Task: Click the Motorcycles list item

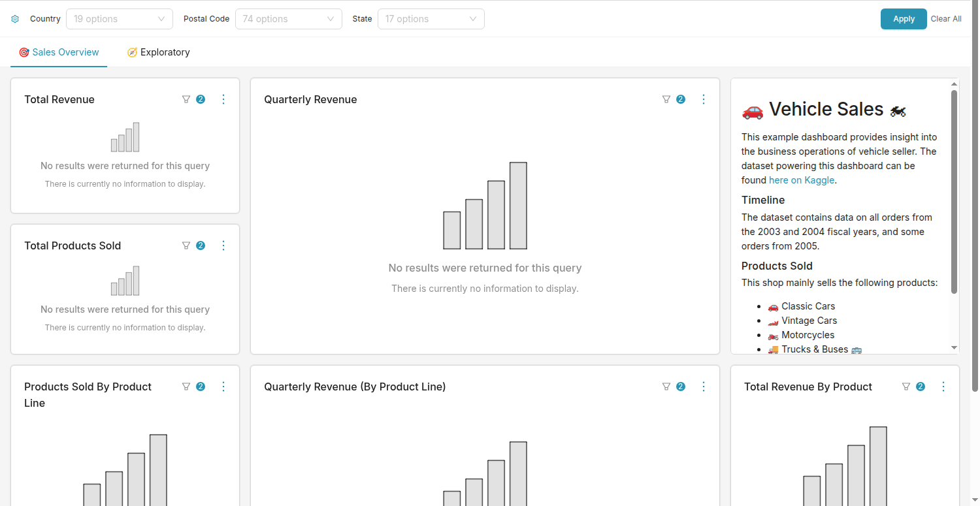Action: coord(801,335)
